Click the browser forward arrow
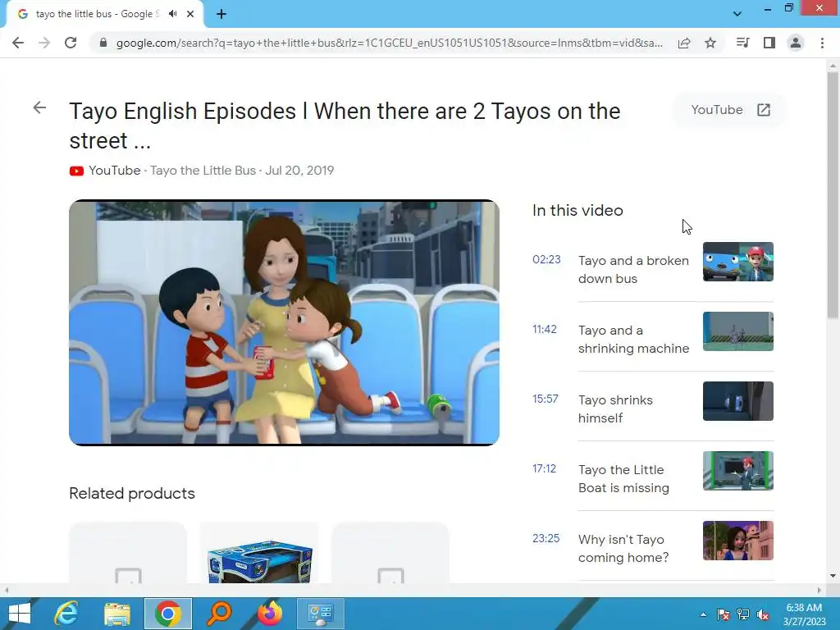Screen dimensions: 840x630 [x=44, y=43]
